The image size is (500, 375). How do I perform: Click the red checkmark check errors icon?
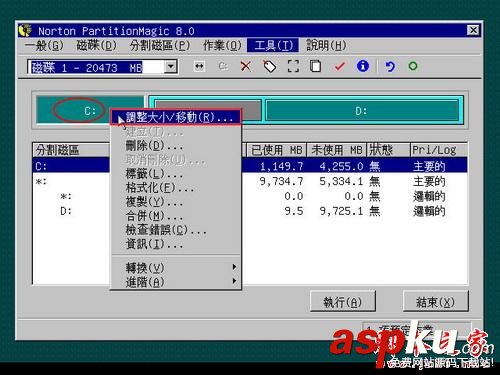click(339, 66)
